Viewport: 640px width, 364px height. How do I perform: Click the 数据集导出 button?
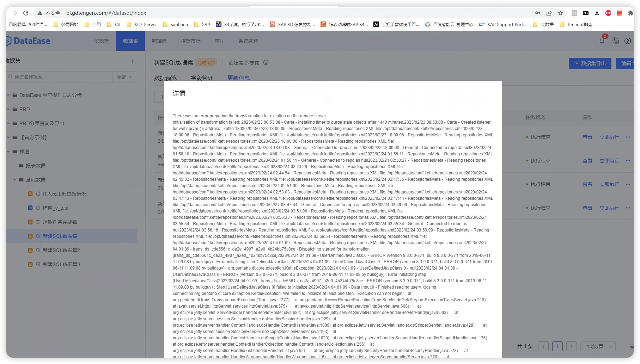pyautogui.click(x=590, y=63)
